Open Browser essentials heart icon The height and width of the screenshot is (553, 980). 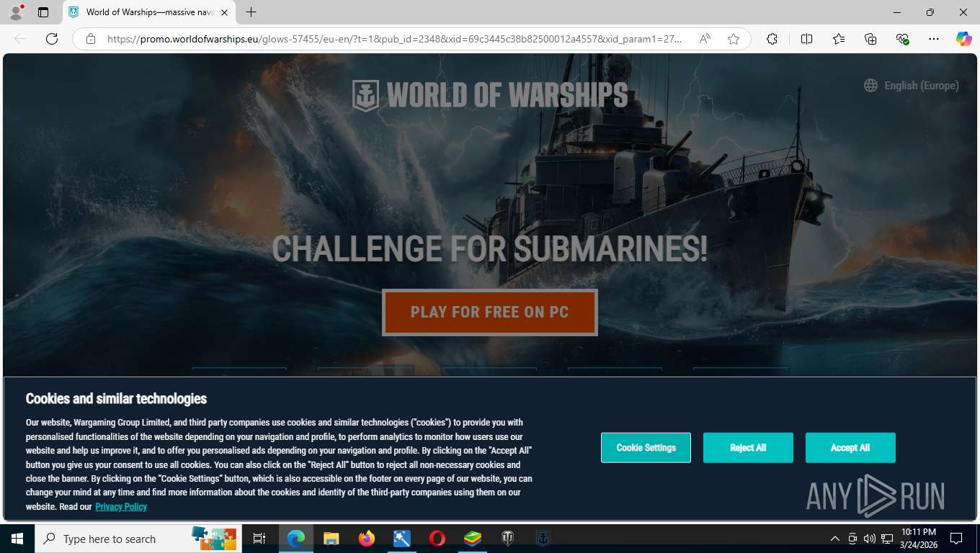tap(903, 39)
